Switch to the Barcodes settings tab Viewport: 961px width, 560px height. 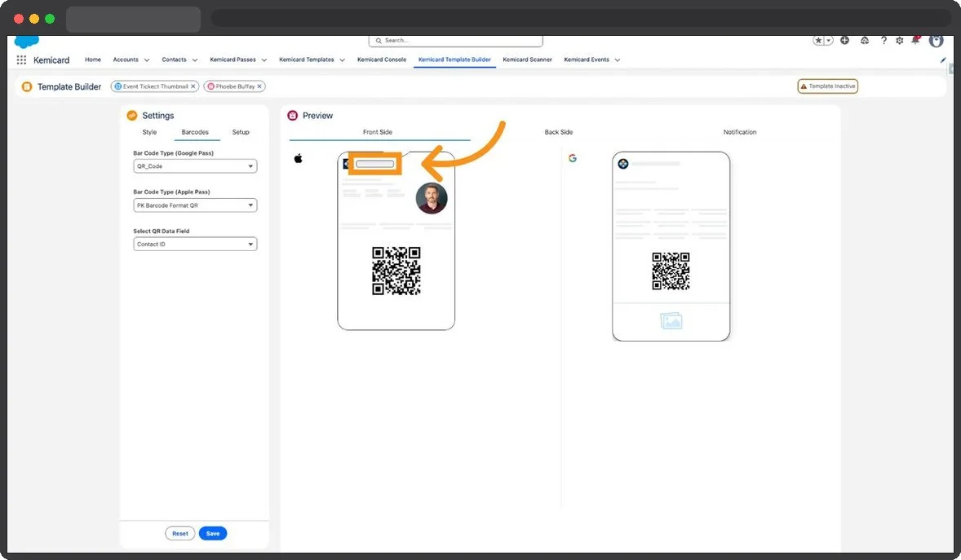pos(195,132)
